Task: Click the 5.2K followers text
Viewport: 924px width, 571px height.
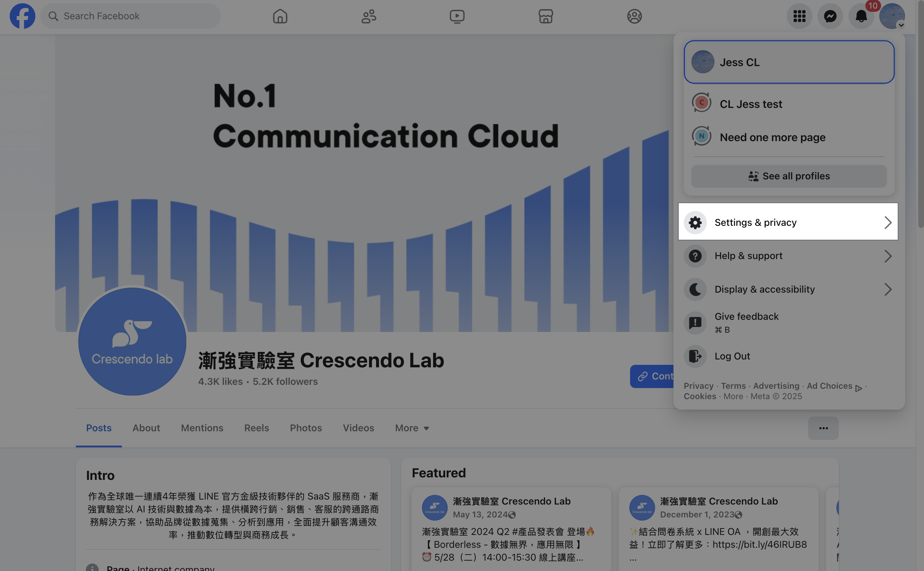Action: pos(285,381)
